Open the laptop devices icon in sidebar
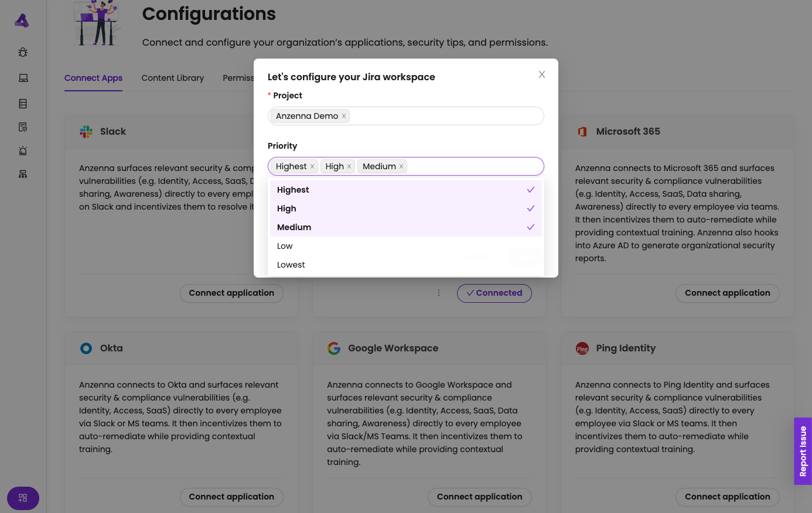Viewport: 812px width, 513px height. click(x=23, y=78)
